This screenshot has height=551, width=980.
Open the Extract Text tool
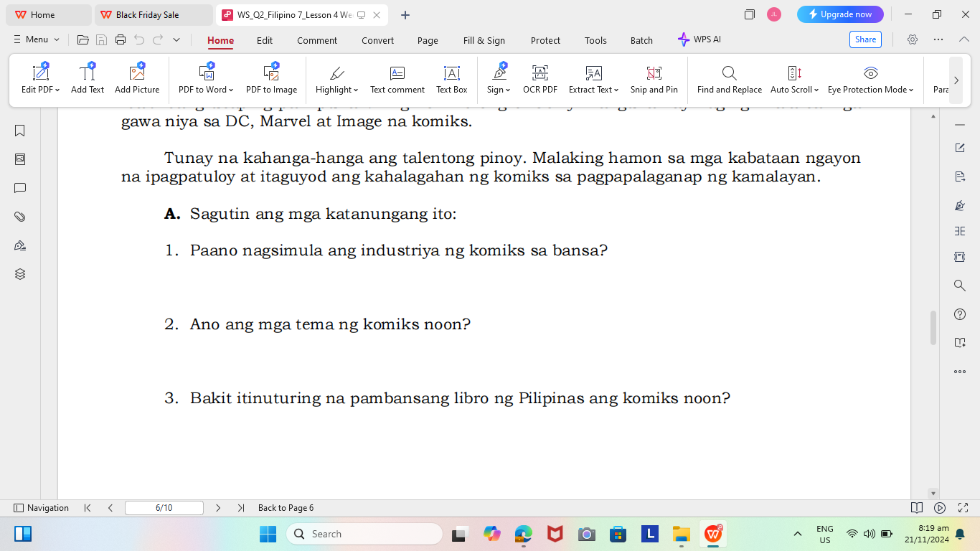(593, 79)
